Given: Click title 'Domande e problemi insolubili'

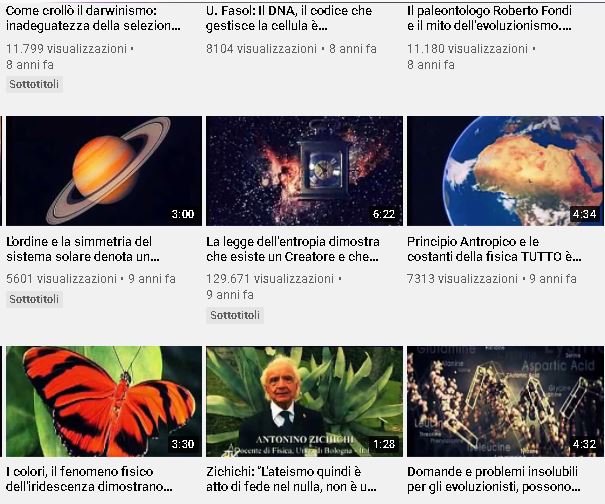Looking at the screenshot, I should tap(494, 479).
